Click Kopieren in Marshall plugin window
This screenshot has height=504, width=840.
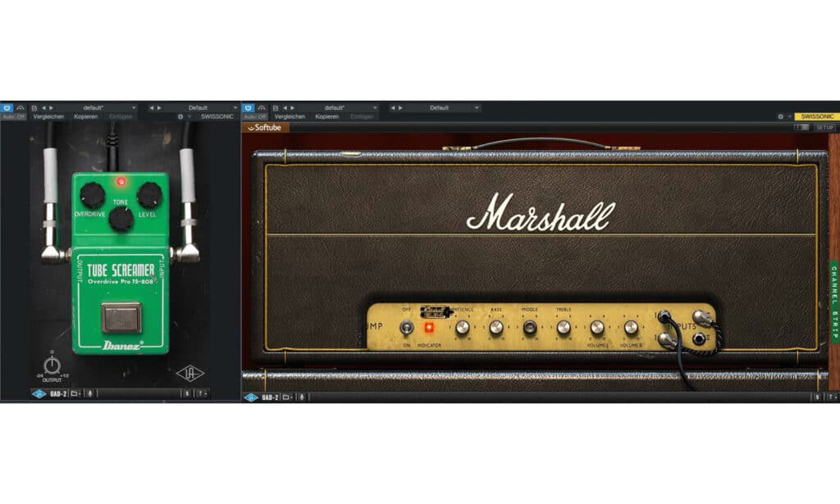pyautogui.click(x=327, y=116)
